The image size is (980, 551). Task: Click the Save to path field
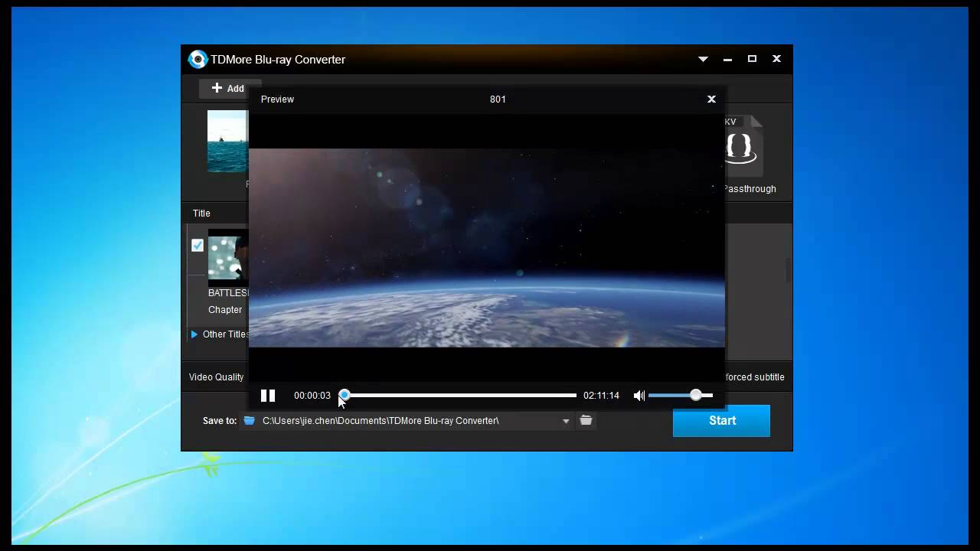(407, 421)
